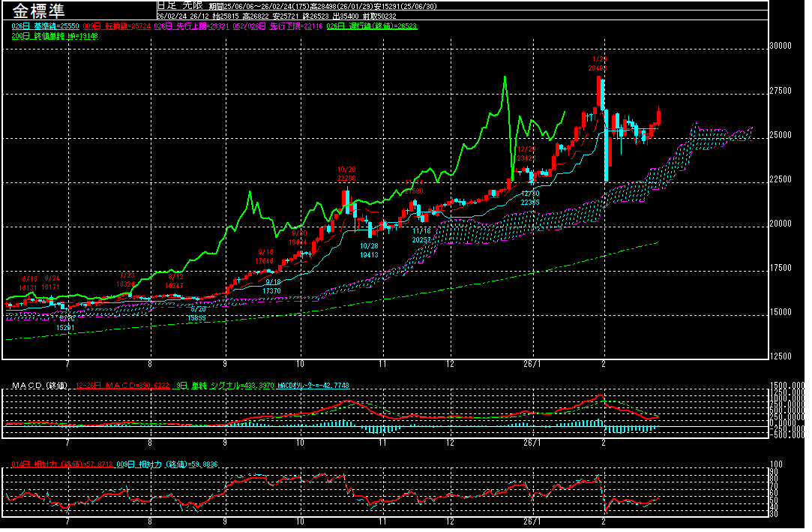Click the 金標準 chart title
812x532 pixels.
pos(38,11)
